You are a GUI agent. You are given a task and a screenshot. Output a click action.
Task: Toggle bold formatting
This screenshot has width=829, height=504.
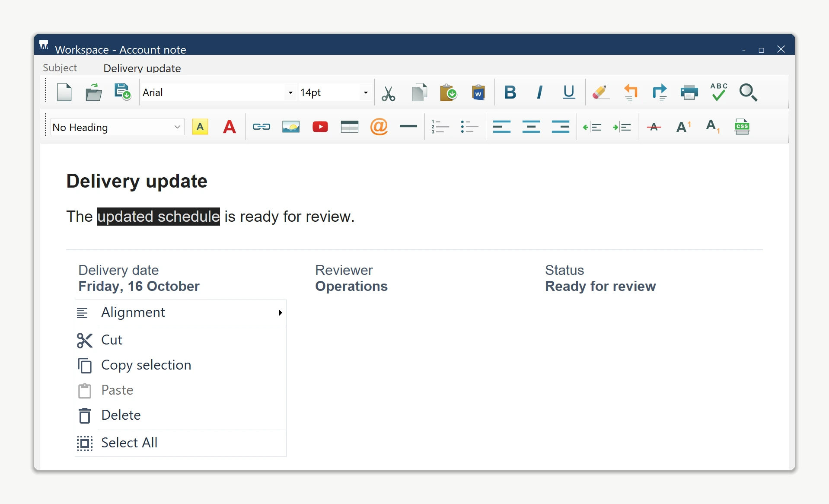pyautogui.click(x=510, y=92)
